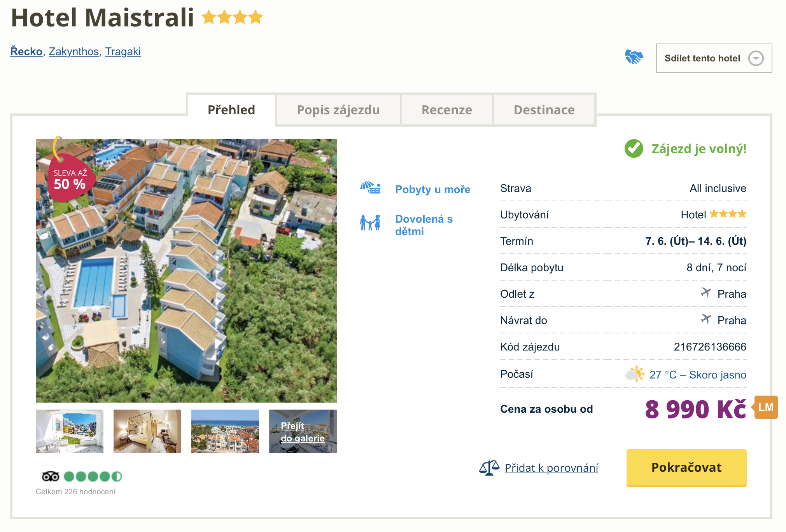The width and height of the screenshot is (786, 532).
Task: Click the orange LM last-minute badge
Action: [765, 407]
